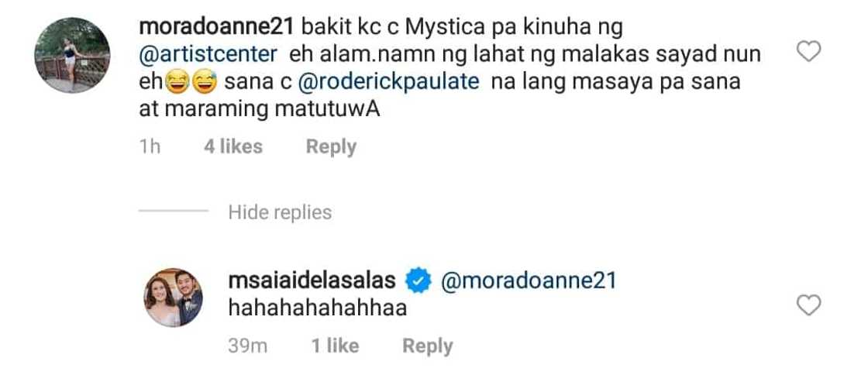Open moradoanne21's profile picture
This screenshot has width=868, height=382.
pyautogui.click(x=73, y=55)
